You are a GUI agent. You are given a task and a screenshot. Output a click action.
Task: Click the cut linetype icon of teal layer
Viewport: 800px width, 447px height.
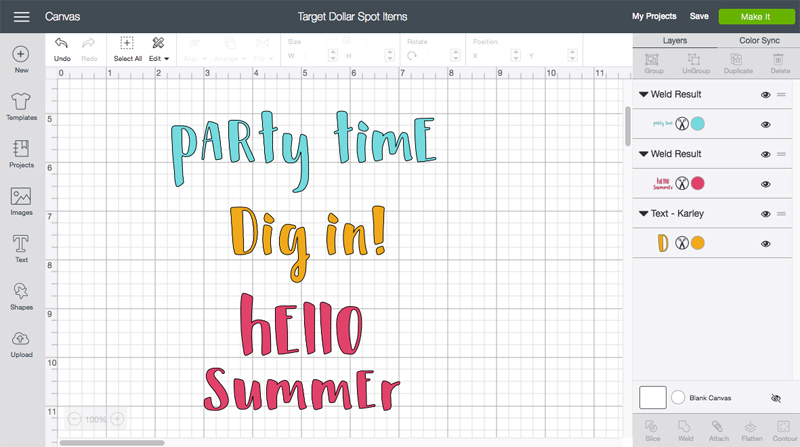[x=682, y=123]
